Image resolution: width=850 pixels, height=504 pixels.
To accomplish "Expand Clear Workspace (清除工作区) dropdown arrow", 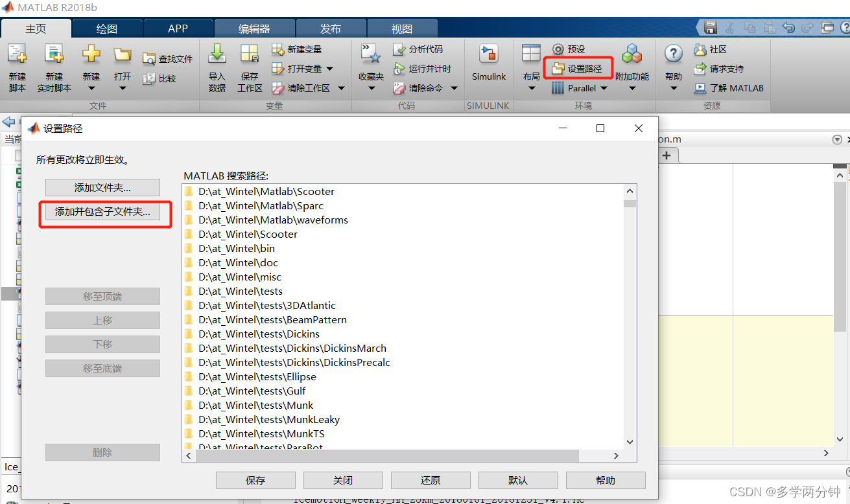I will tap(341, 88).
